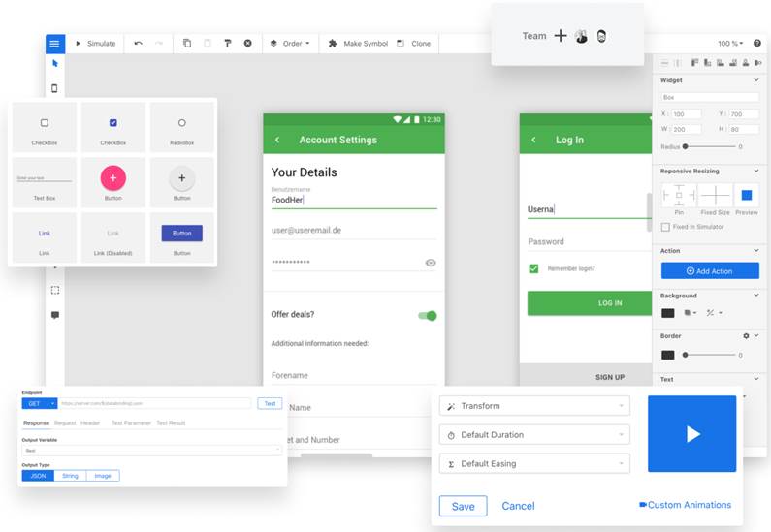771x532 pixels.
Task: Open the GET method dropdown
Action: tap(40, 403)
